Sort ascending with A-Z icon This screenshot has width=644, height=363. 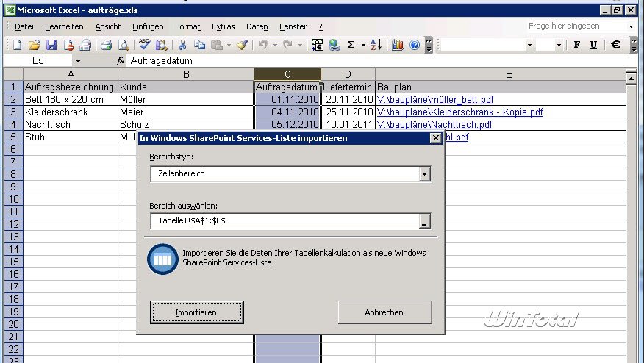pyautogui.click(x=376, y=45)
